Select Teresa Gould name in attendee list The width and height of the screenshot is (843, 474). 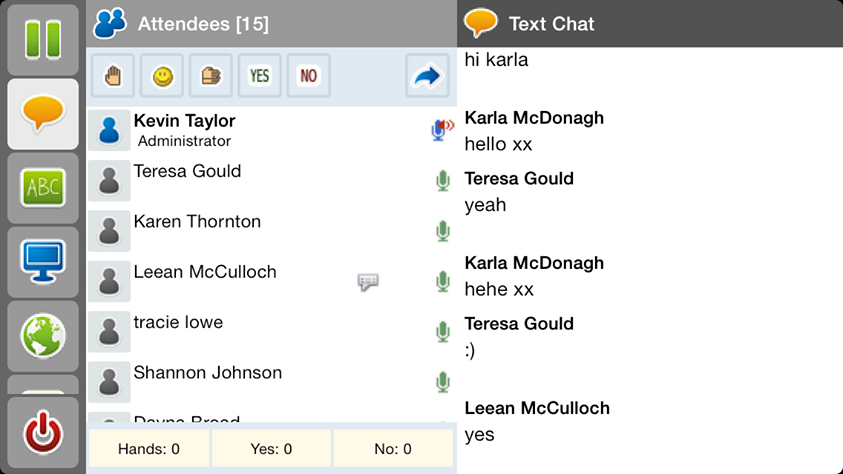click(187, 171)
